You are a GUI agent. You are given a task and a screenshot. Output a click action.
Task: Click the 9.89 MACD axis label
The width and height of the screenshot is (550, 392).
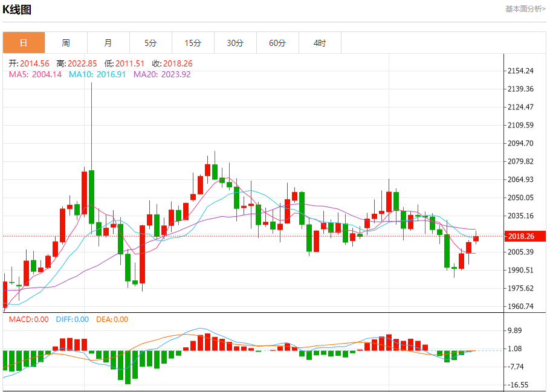(x=514, y=330)
